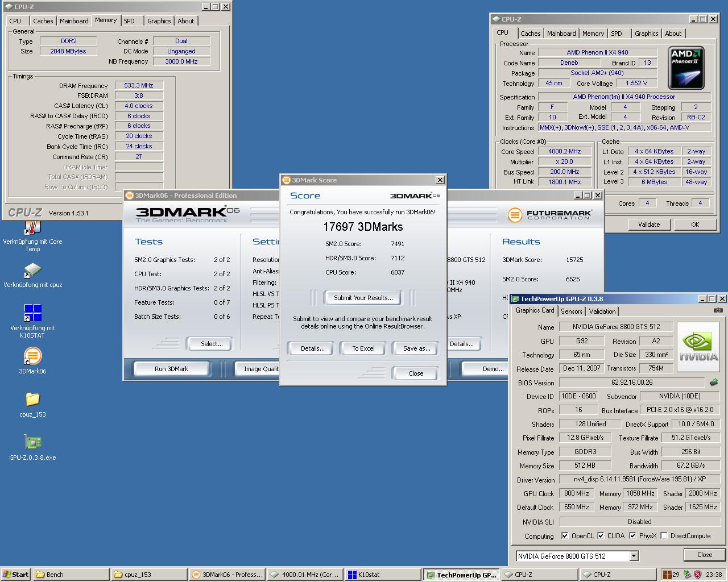Open the 'Verknüpfung mit cpuz' desktop shortcut
The height and width of the screenshot is (582, 728).
(x=32, y=275)
